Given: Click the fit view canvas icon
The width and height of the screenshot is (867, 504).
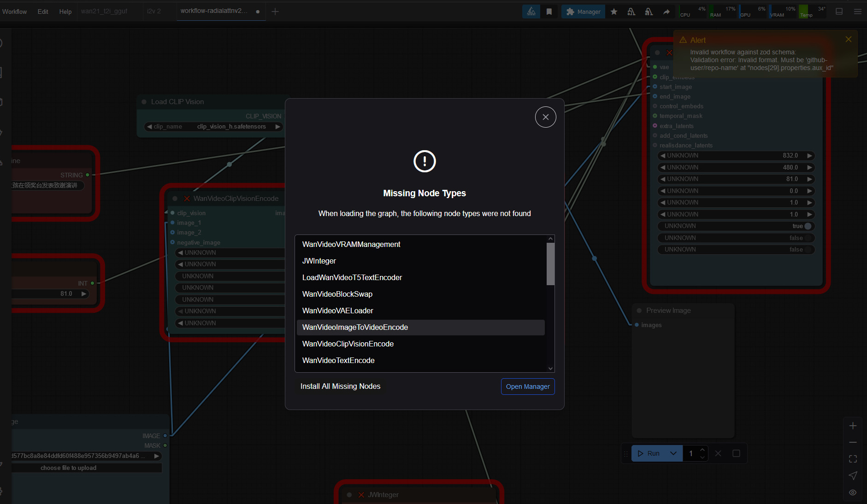Looking at the screenshot, I should (853, 459).
